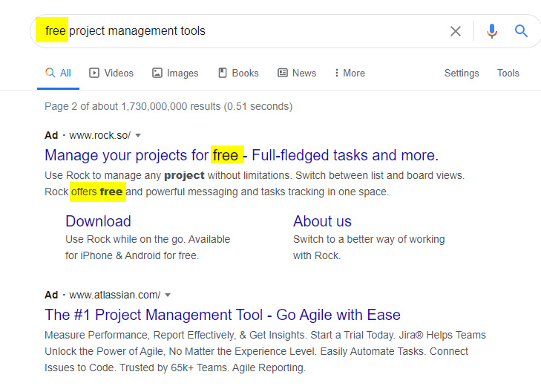Open the Download sitelink for Rock
This screenshot has width=541, height=392.
click(99, 221)
